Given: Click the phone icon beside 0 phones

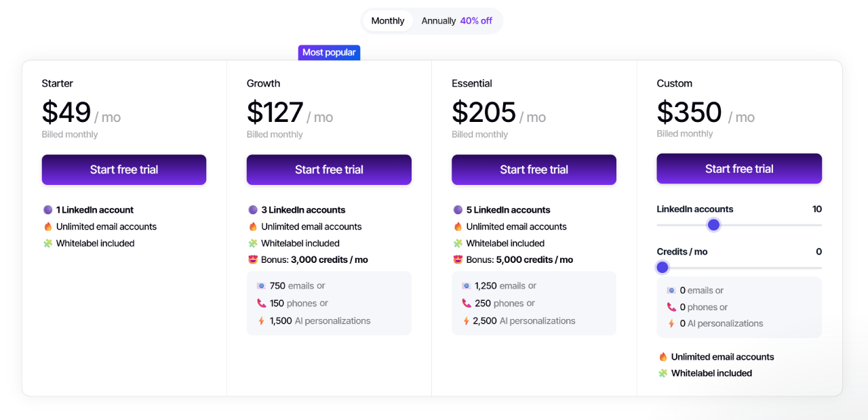Looking at the screenshot, I should point(671,307).
